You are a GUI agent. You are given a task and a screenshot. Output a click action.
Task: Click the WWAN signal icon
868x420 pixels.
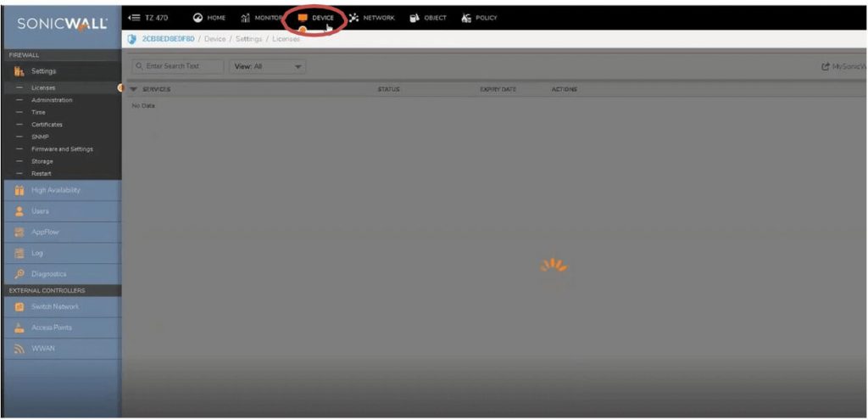click(x=19, y=349)
